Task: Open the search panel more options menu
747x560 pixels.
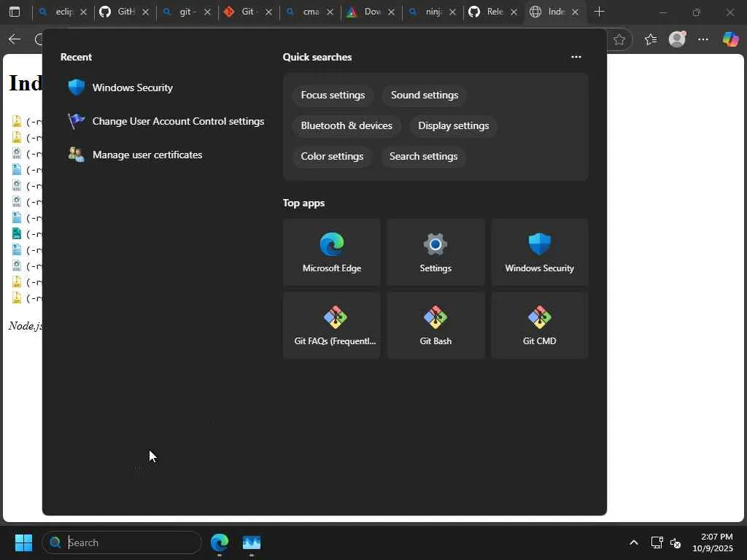Action: pyautogui.click(x=576, y=57)
